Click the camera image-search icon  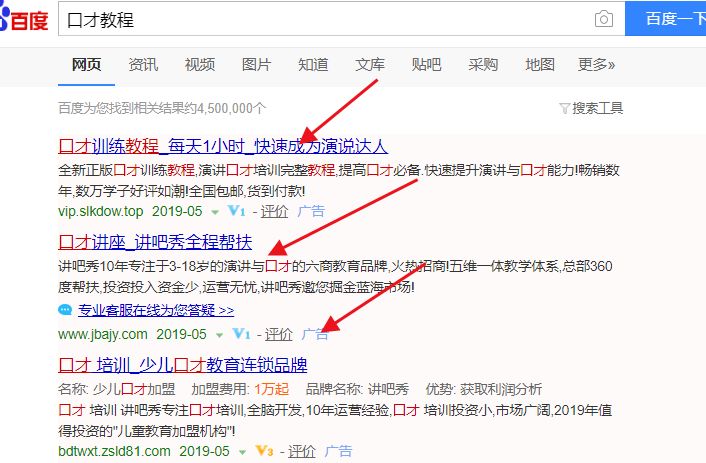click(603, 20)
